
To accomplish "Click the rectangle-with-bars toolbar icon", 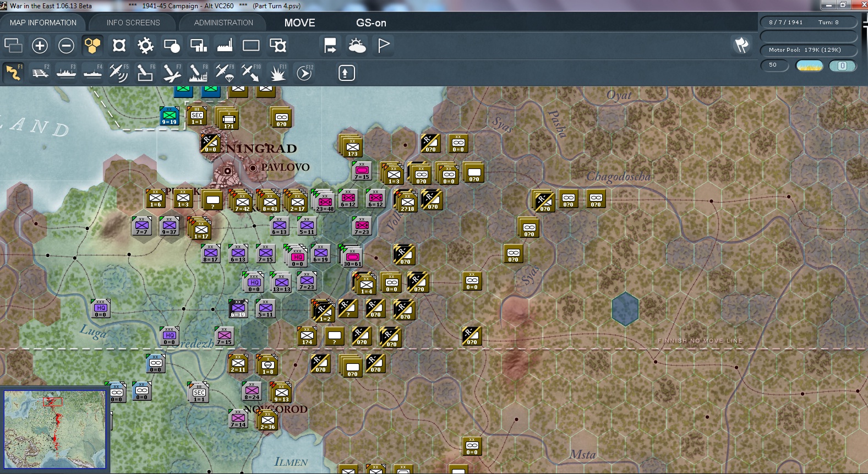I will click(198, 45).
